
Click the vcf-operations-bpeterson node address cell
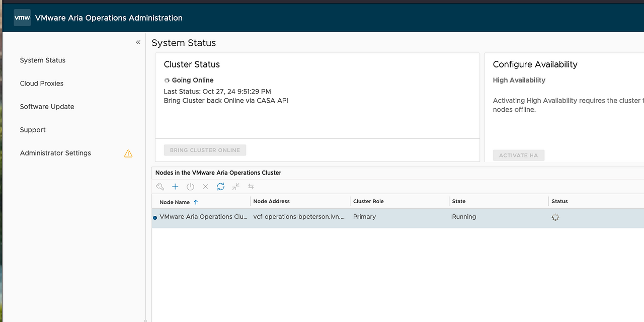coord(299,217)
